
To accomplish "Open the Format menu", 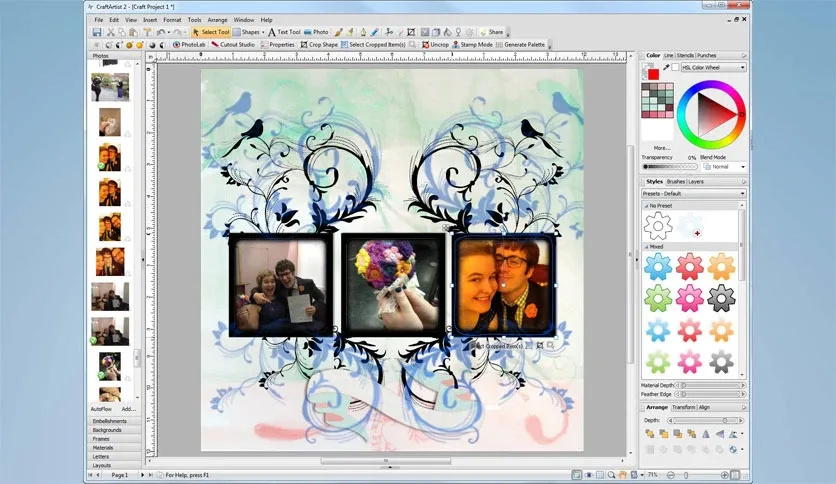I will pos(172,20).
